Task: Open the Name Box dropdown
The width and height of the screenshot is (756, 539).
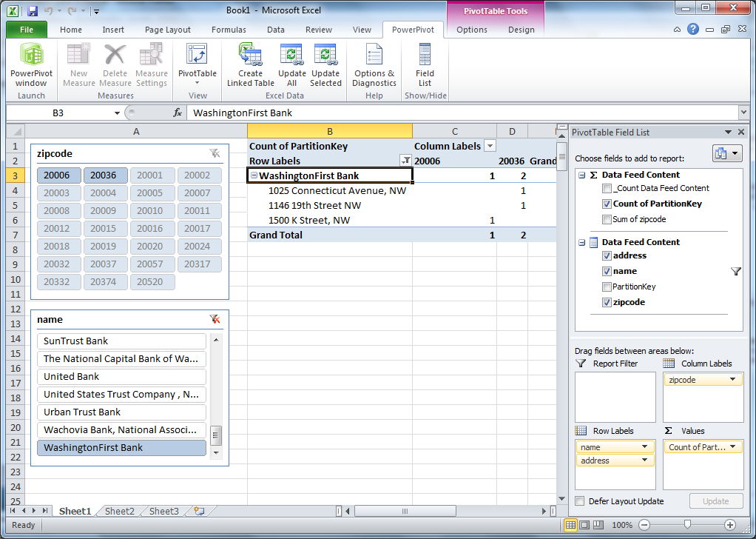Action: [117, 113]
